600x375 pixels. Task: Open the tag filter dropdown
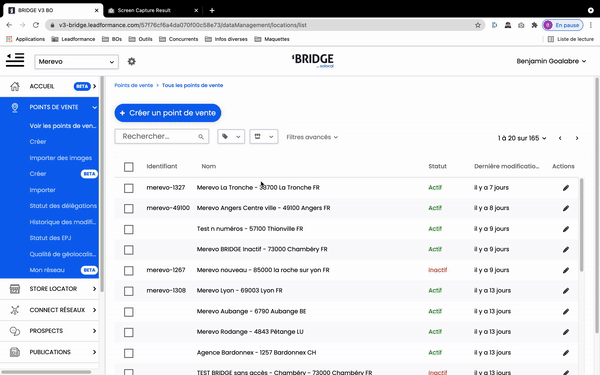tap(231, 137)
